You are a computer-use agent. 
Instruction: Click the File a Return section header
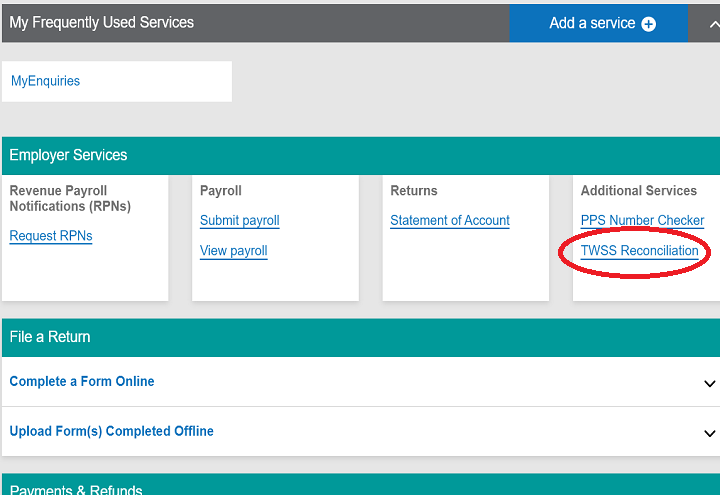click(50, 338)
